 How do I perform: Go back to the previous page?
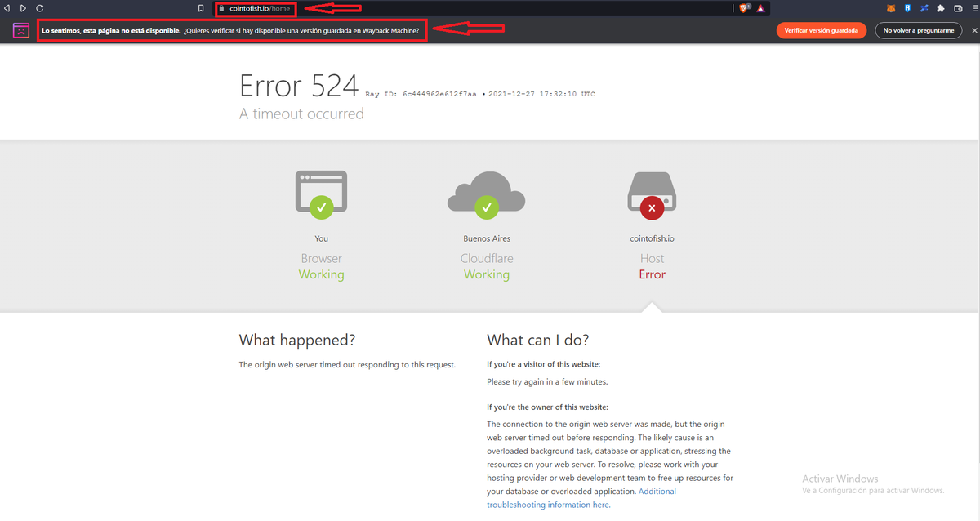coord(8,8)
